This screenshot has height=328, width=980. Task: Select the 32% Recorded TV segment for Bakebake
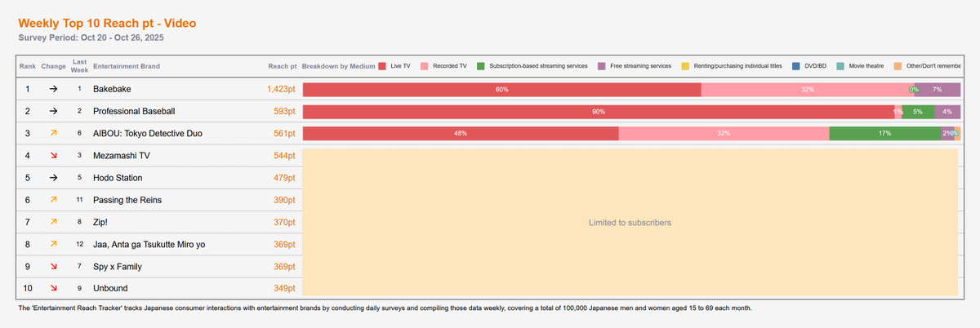pos(807,89)
